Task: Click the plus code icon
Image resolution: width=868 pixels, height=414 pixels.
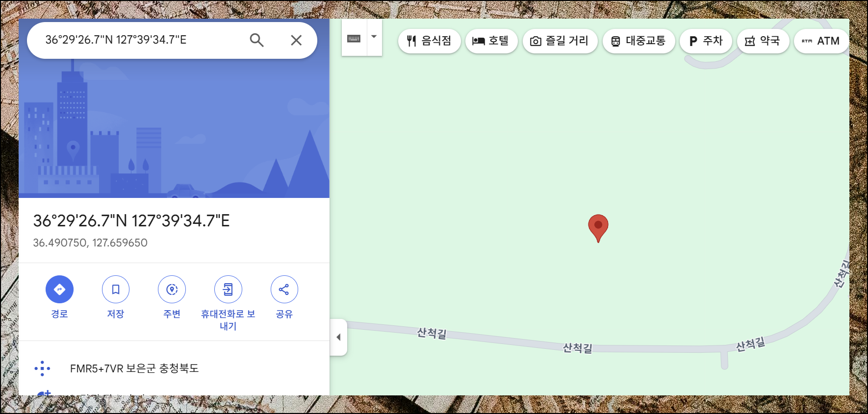Action: tap(43, 368)
